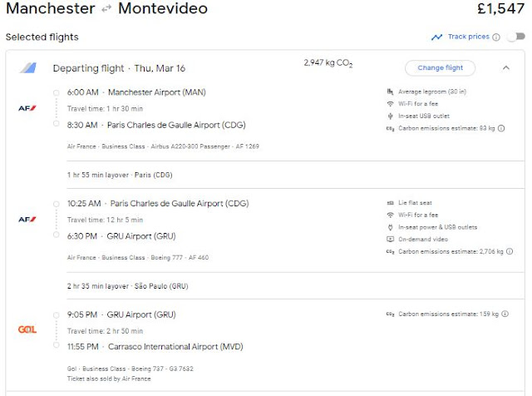Click the Track prices info icon

coord(496,37)
